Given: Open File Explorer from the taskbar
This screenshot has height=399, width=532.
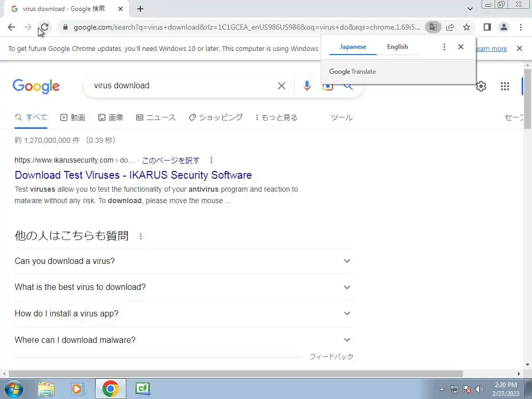Looking at the screenshot, I should point(46,389).
